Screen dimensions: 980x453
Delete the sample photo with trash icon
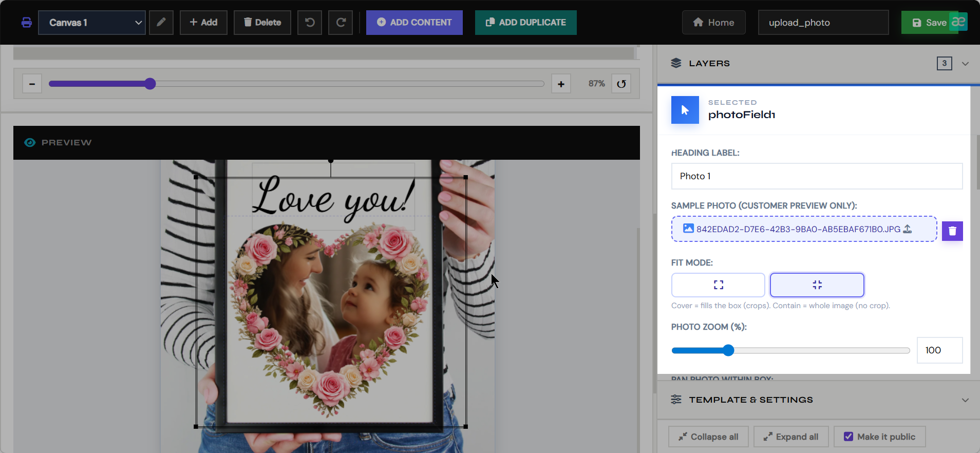pos(952,231)
